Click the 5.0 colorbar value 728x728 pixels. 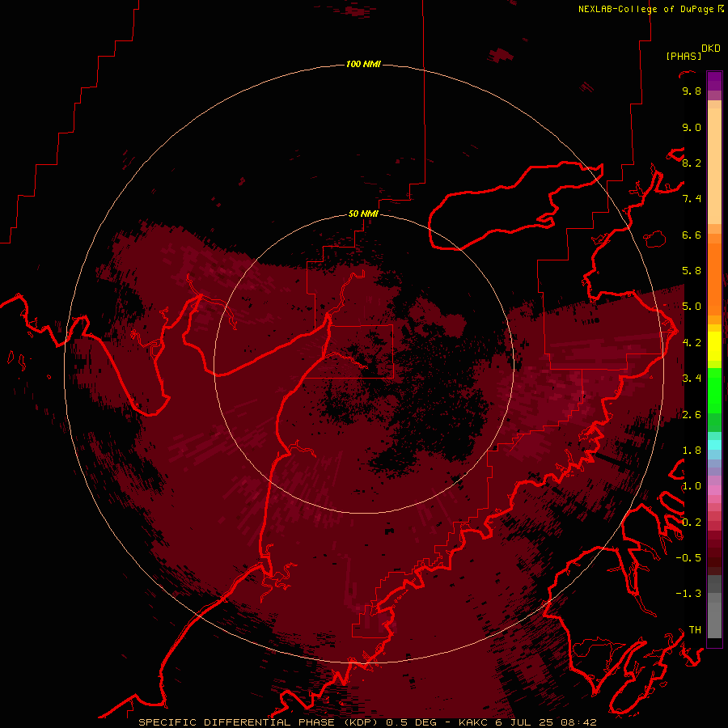[x=692, y=307]
